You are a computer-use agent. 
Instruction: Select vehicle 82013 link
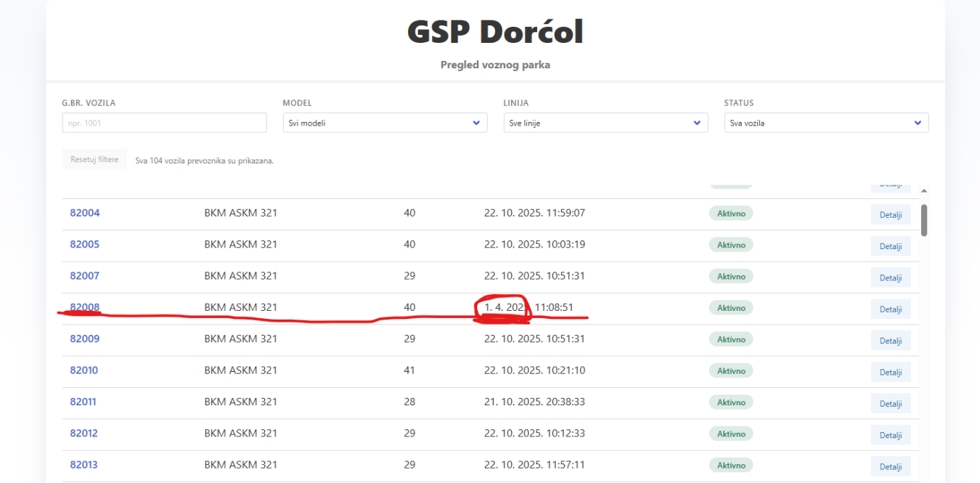pyautogui.click(x=84, y=465)
